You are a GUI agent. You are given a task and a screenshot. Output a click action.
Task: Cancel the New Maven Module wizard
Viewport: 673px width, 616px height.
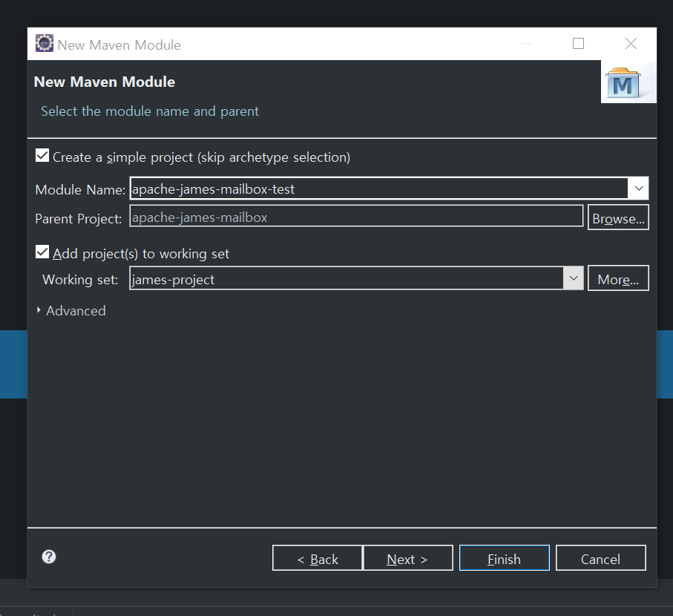(x=601, y=558)
